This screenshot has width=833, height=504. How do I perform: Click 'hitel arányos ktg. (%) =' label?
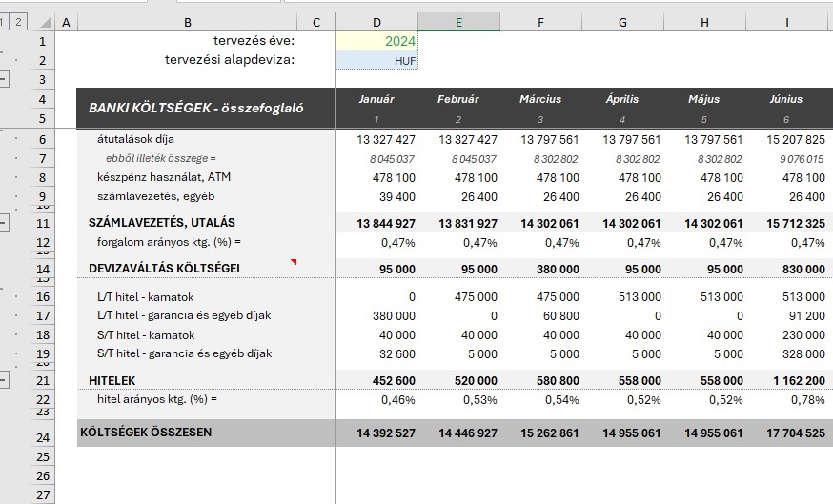point(156,399)
